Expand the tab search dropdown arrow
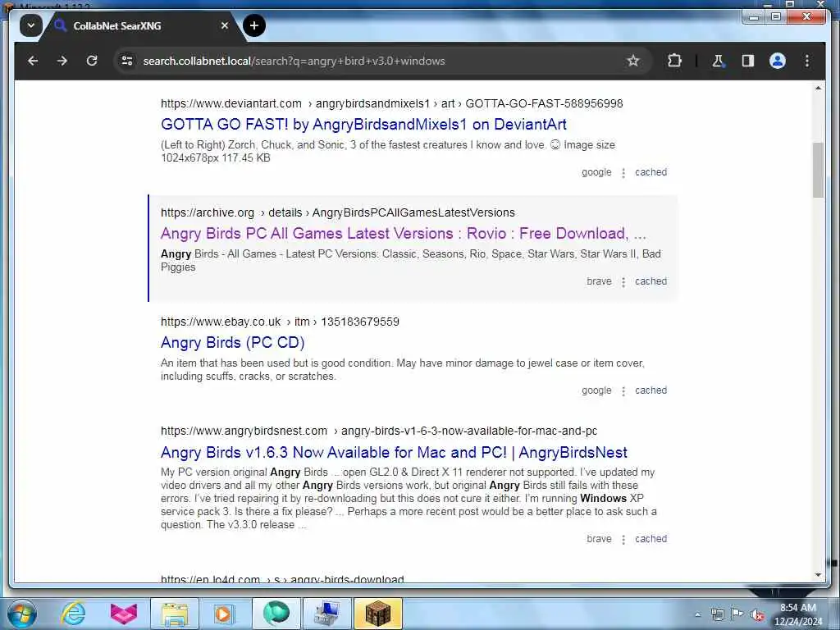The image size is (840, 630). pyautogui.click(x=31, y=25)
